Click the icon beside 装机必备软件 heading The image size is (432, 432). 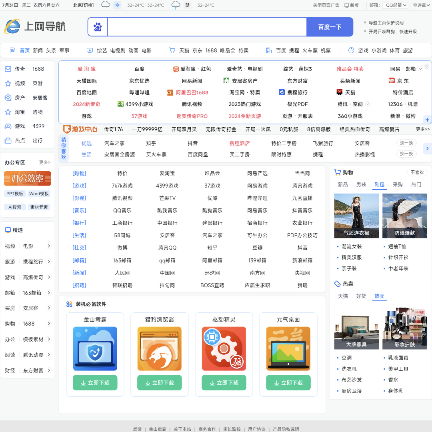coord(69,304)
